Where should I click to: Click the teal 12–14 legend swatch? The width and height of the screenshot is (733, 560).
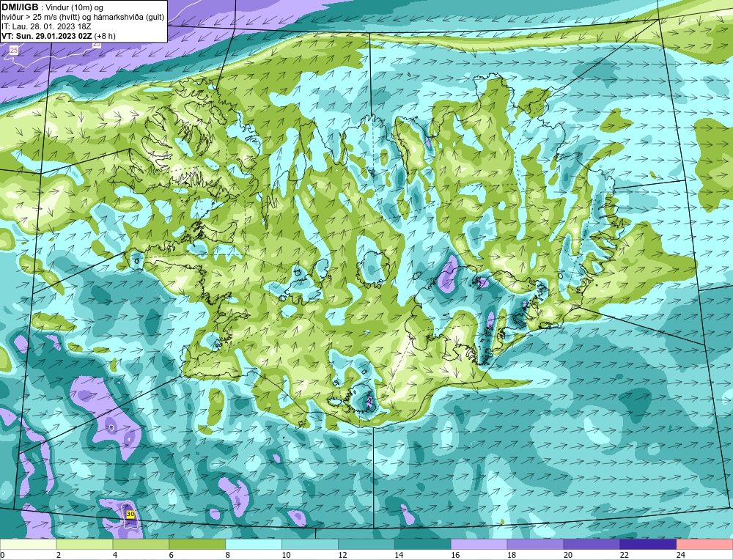click(366, 545)
